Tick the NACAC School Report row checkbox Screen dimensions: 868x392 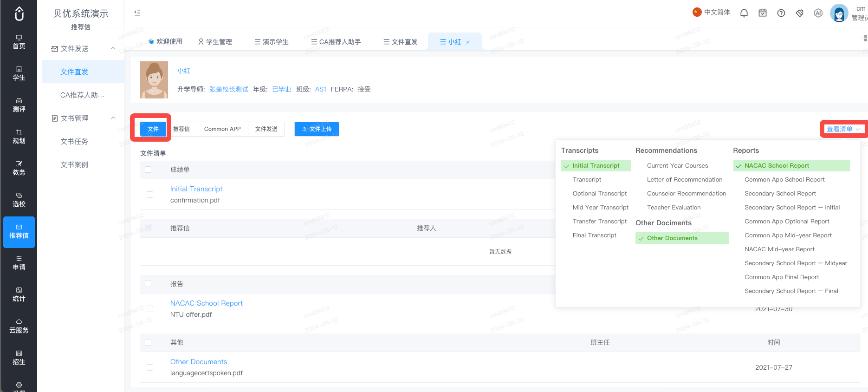click(150, 309)
